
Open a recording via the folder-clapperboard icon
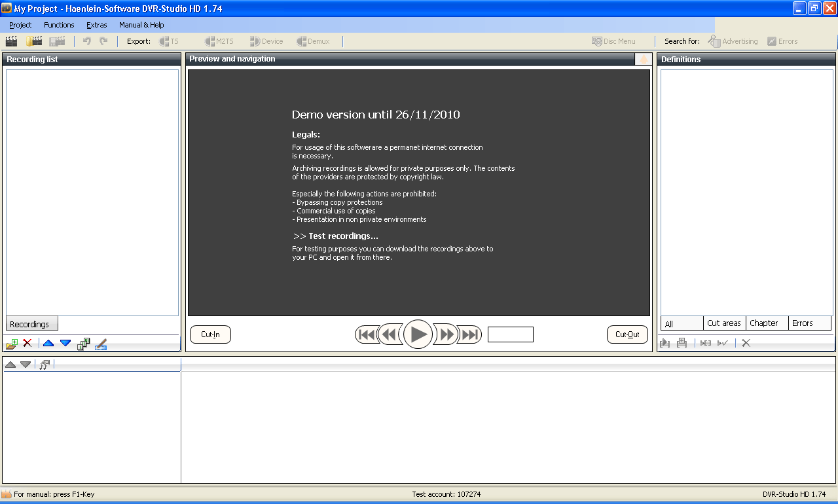(x=34, y=41)
